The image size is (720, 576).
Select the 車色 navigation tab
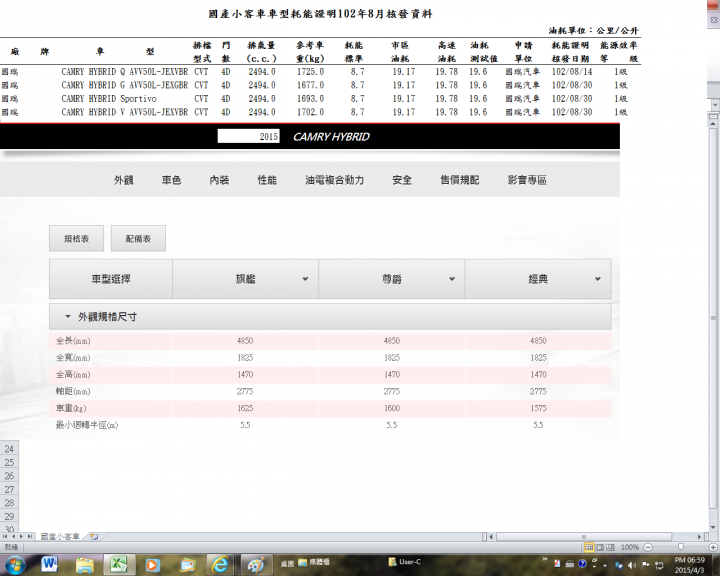(x=171, y=180)
